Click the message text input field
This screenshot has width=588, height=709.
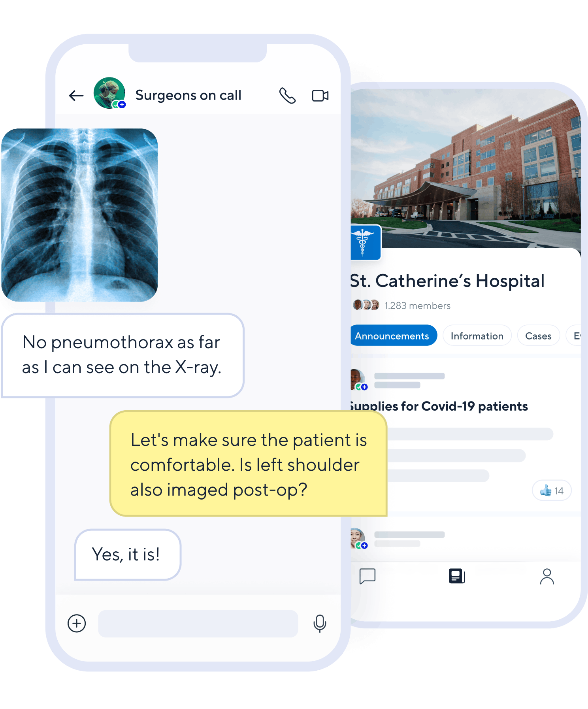pyautogui.click(x=198, y=623)
